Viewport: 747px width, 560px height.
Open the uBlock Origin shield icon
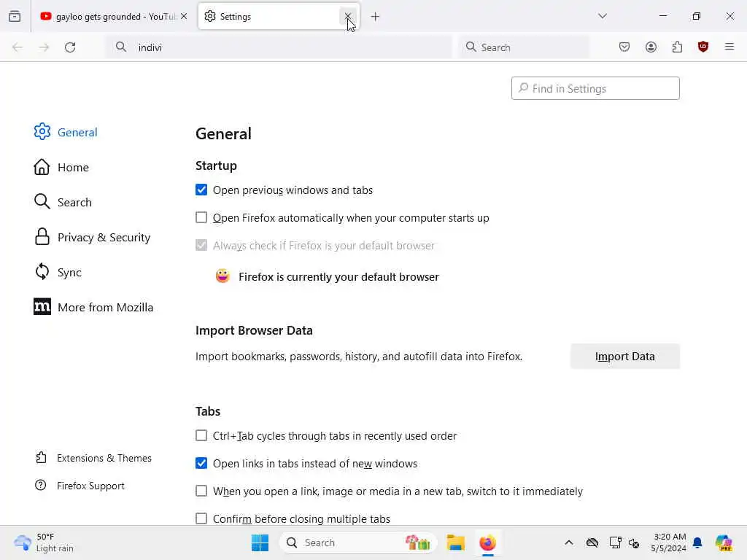point(703,47)
